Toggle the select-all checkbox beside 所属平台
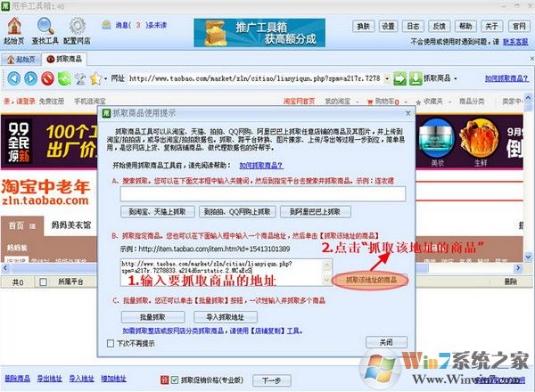535x392 pixels. [x=44, y=282]
